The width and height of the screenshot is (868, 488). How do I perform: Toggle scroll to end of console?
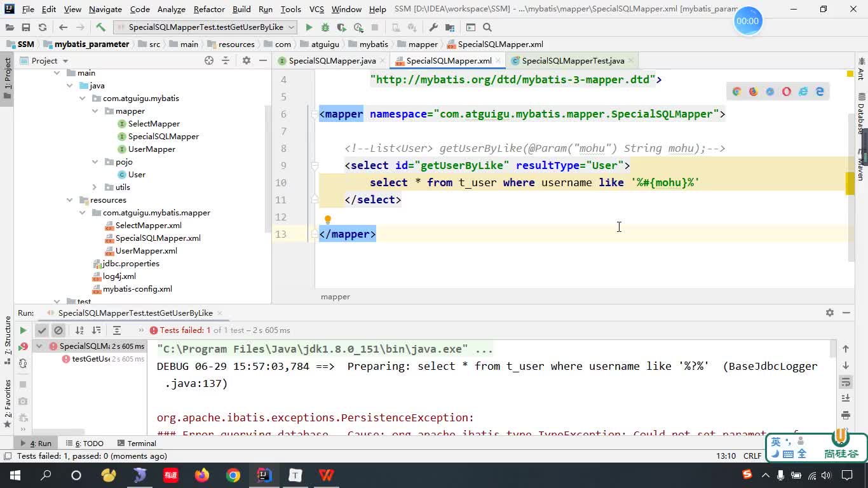(846, 398)
